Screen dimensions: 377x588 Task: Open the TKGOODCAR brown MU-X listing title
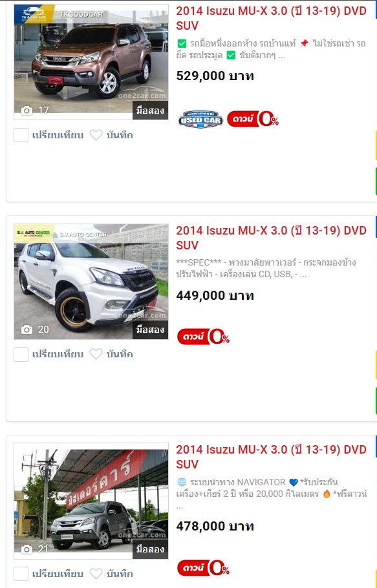point(271,18)
